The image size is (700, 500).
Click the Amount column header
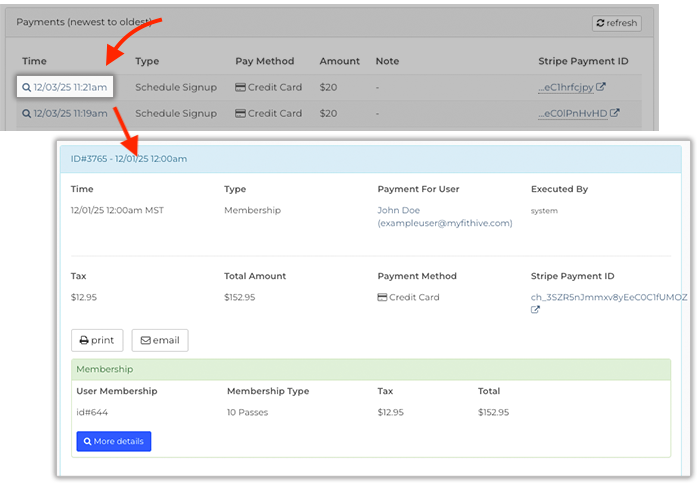click(339, 61)
